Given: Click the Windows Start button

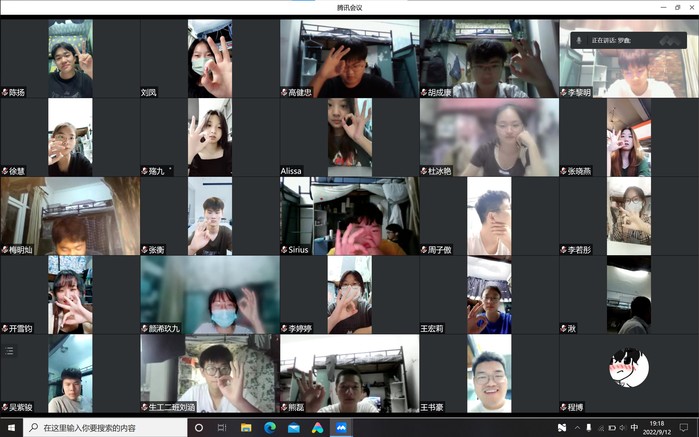Looking at the screenshot, I should tap(11, 427).
